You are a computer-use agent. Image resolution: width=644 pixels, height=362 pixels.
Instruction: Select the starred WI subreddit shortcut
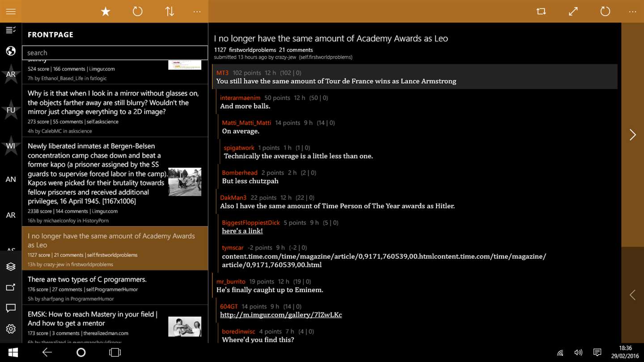(x=11, y=146)
